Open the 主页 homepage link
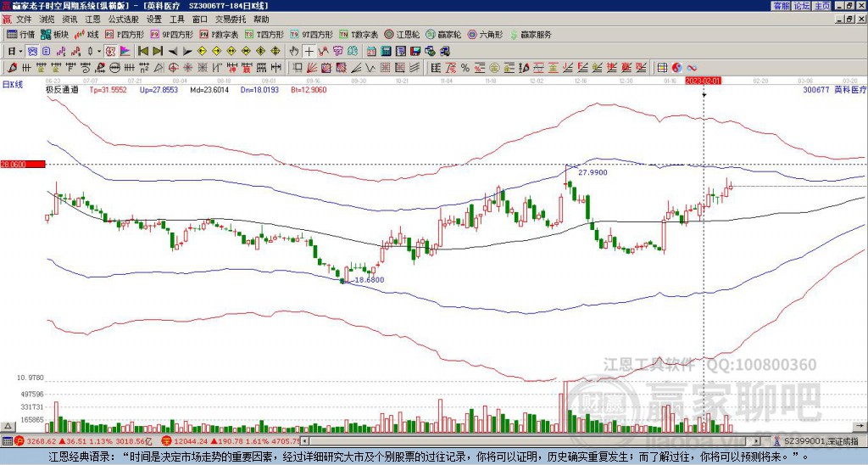This screenshot has width=868, height=465. click(821, 6)
